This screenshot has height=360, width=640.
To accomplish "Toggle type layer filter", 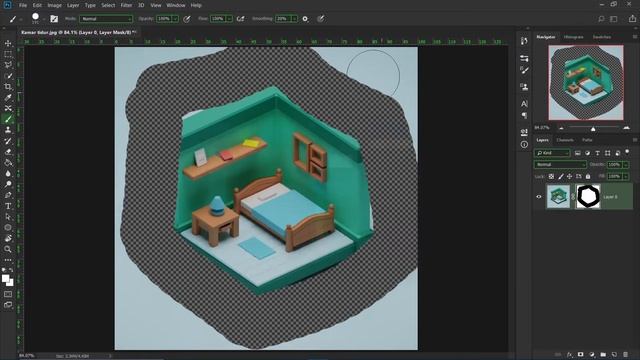I will 598,153.
